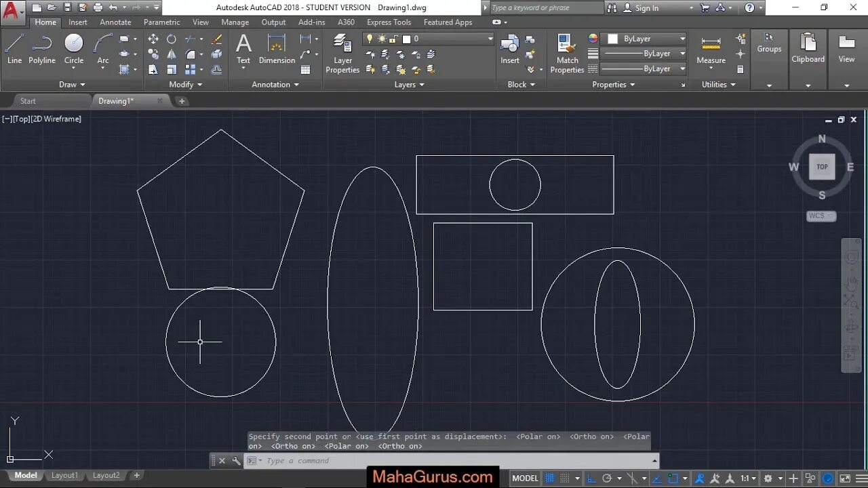Expand the Utilities panel

click(718, 85)
